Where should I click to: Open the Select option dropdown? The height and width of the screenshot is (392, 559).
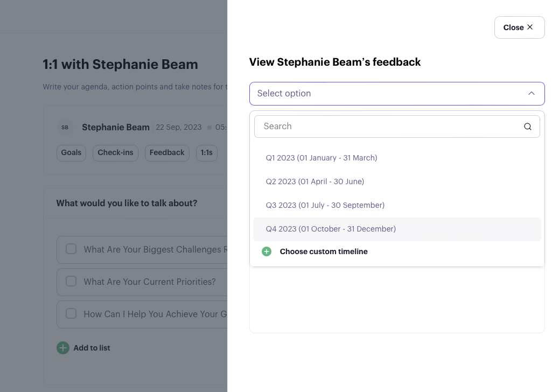tap(397, 94)
